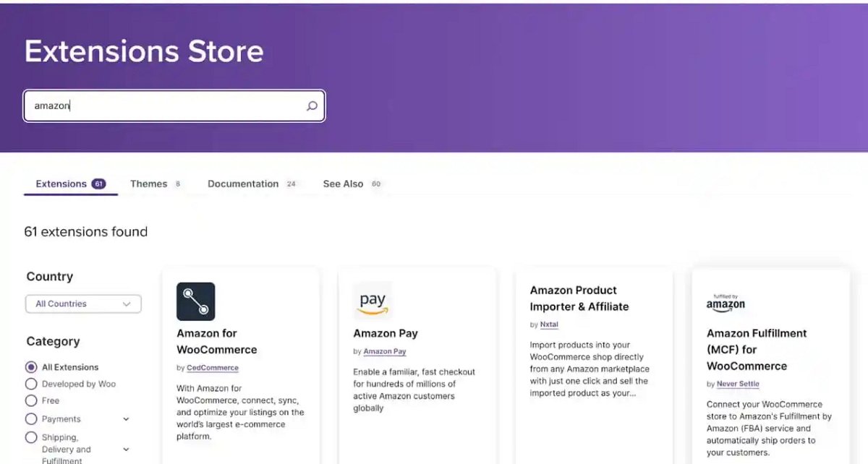Click the Amazon for WooCommerce extension logo
The image size is (868, 464).
click(x=195, y=301)
